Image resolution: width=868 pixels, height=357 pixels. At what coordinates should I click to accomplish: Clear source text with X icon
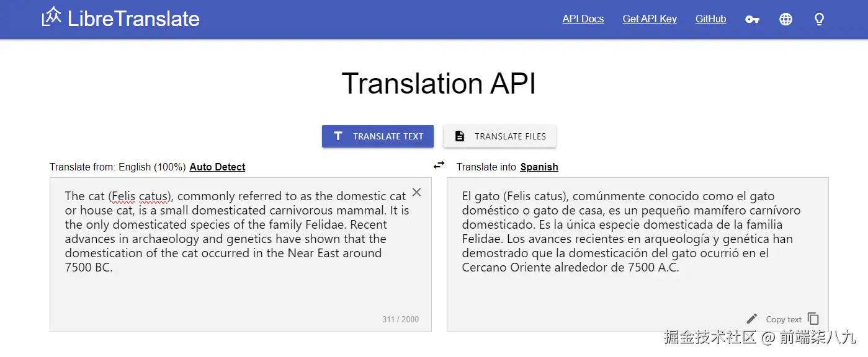(x=417, y=192)
